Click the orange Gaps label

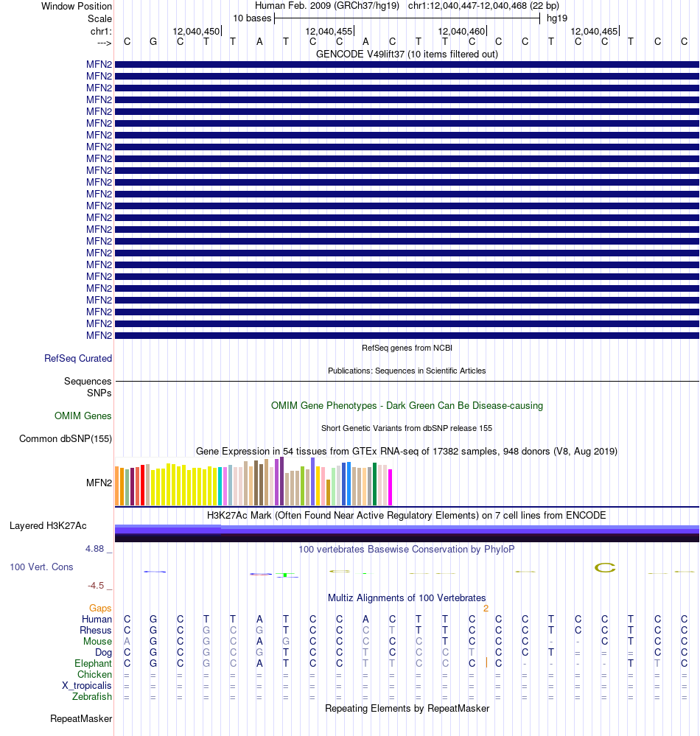tap(100, 609)
